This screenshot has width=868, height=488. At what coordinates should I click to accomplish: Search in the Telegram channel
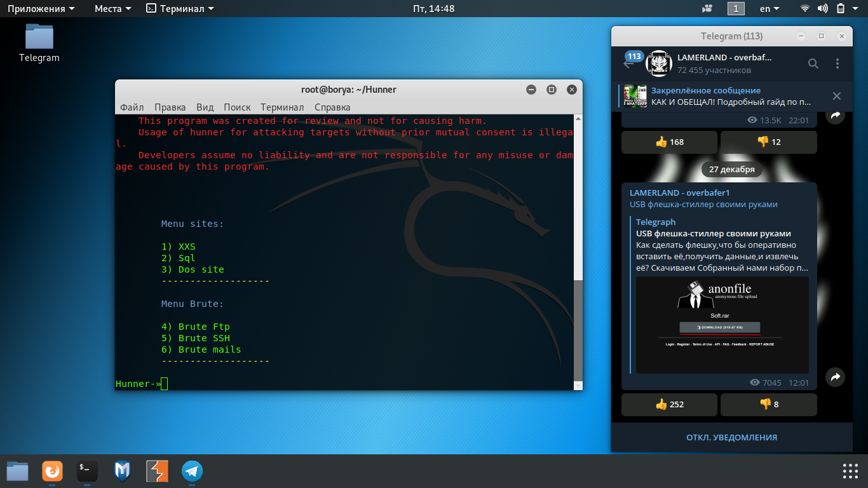(x=813, y=64)
